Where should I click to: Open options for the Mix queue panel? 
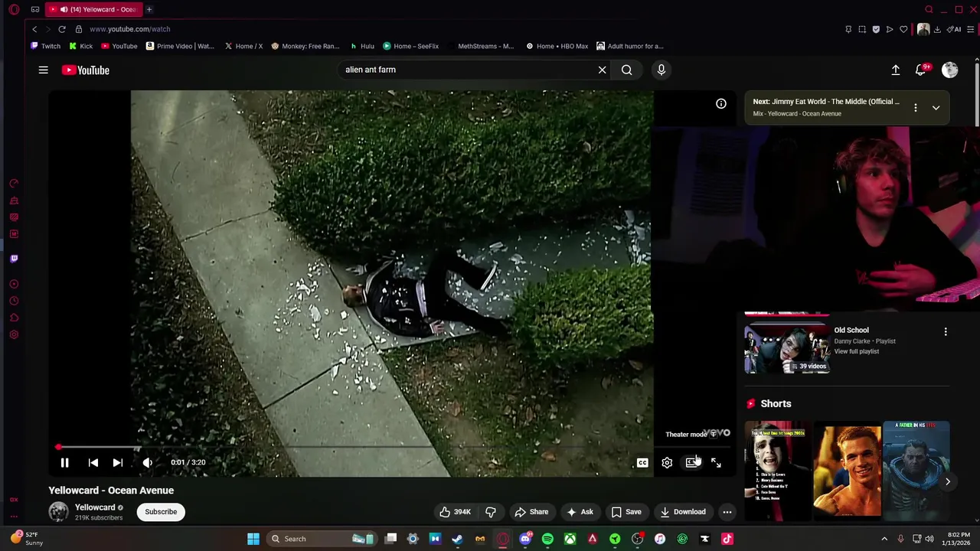pos(916,108)
